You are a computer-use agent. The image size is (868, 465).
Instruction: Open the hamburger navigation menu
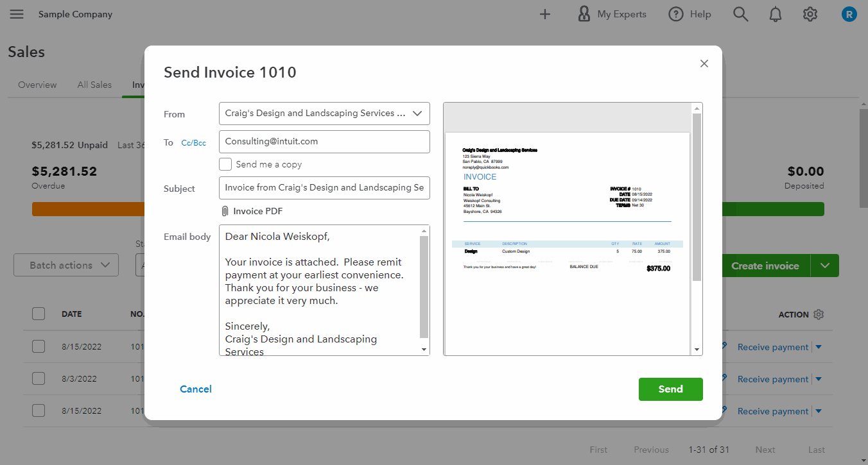(17, 14)
